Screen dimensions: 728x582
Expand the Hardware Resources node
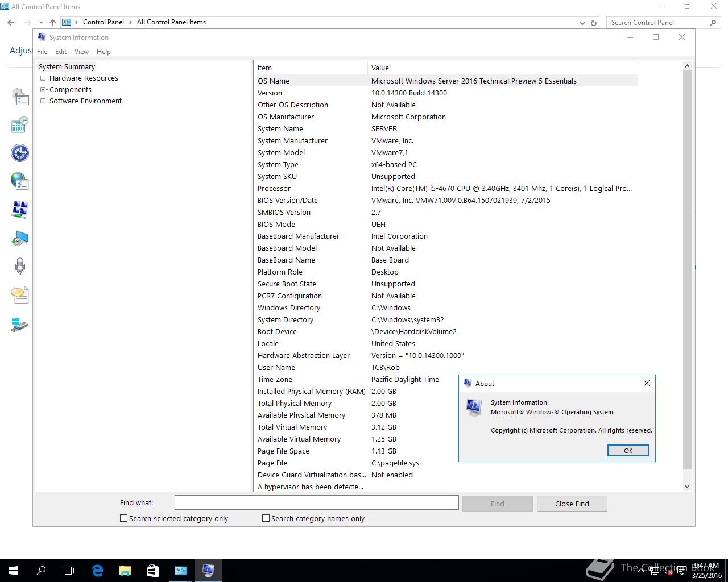(x=43, y=78)
